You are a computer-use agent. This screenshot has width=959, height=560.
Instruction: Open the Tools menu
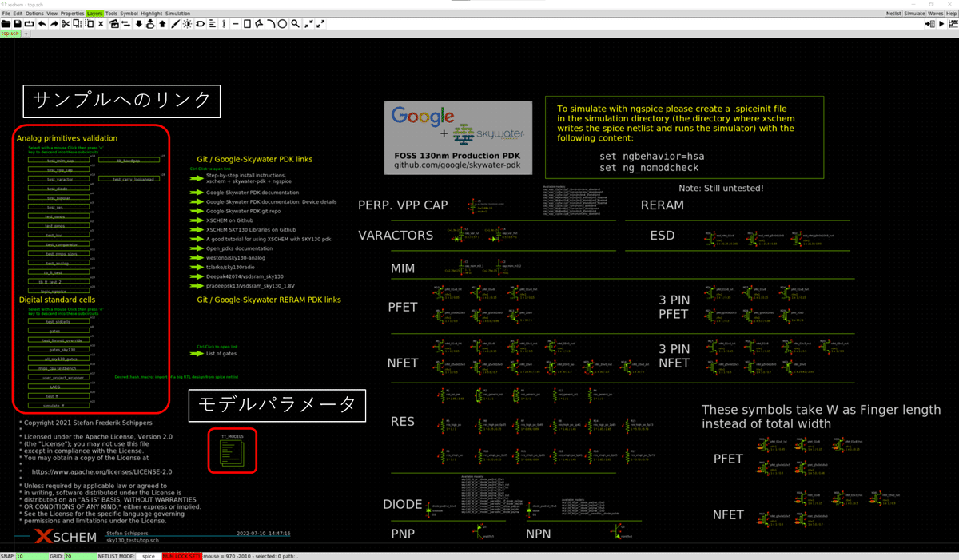111,14
